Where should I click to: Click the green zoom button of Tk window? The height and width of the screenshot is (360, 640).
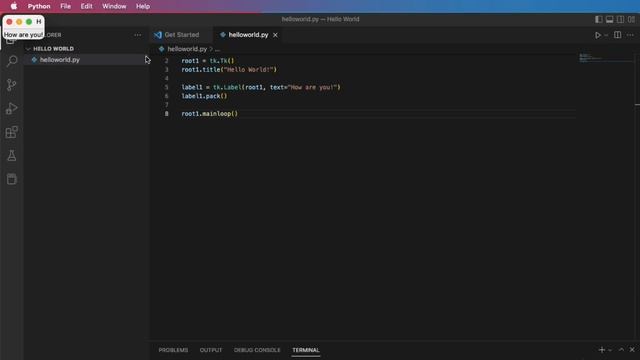coord(29,22)
